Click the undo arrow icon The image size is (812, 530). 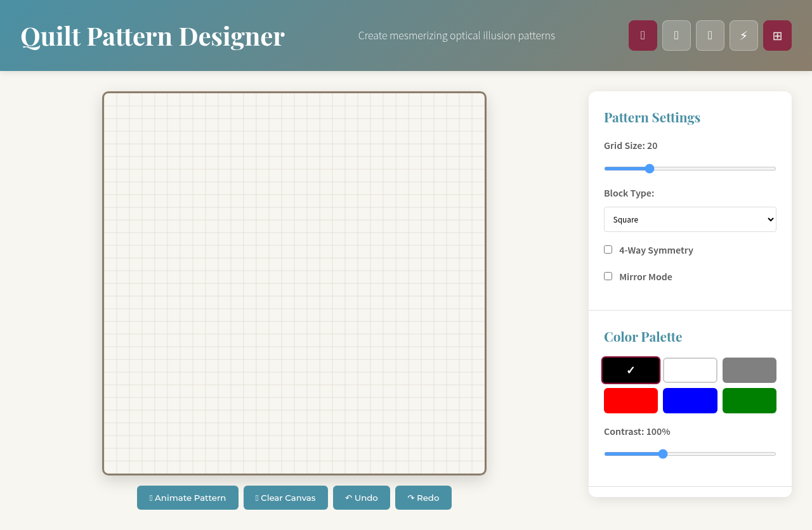pyautogui.click(x=350, y=498)
